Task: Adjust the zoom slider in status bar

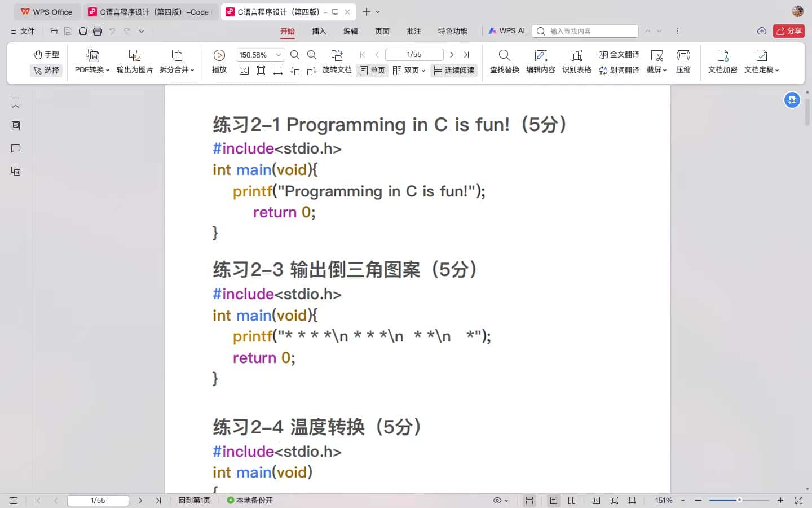Action: pos(739,500)
